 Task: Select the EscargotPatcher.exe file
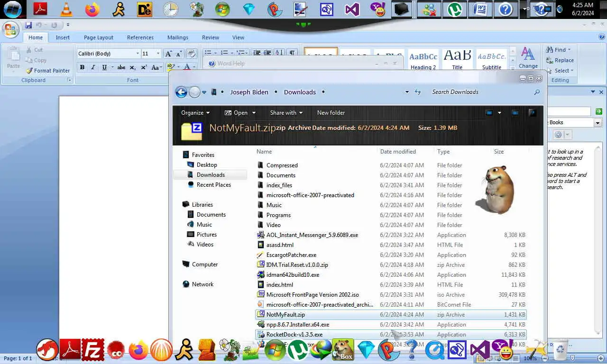pos(390,255)
